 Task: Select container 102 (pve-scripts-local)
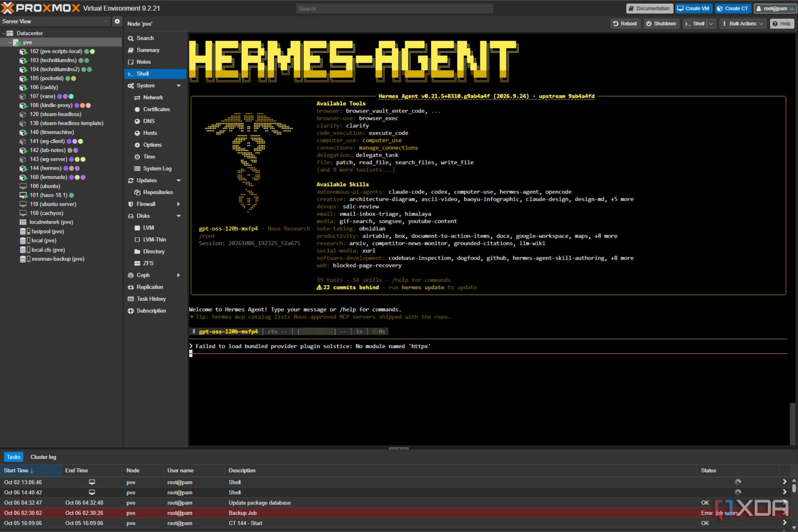point(56,51)
